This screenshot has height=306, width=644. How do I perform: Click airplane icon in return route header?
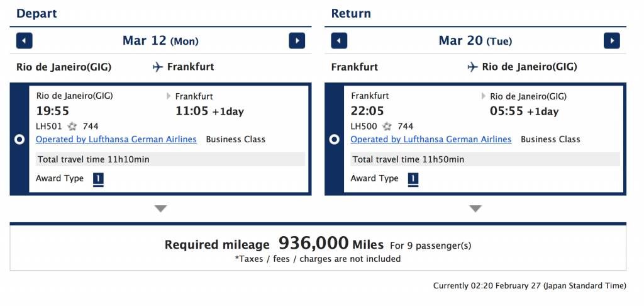tap(473, 67)
